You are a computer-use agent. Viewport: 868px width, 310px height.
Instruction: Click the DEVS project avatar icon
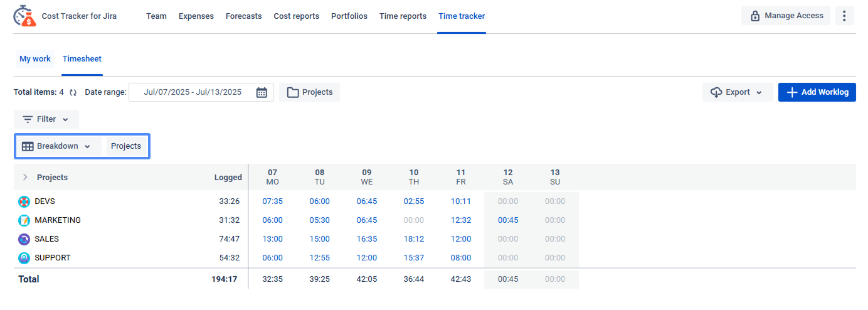click(24, 201)
